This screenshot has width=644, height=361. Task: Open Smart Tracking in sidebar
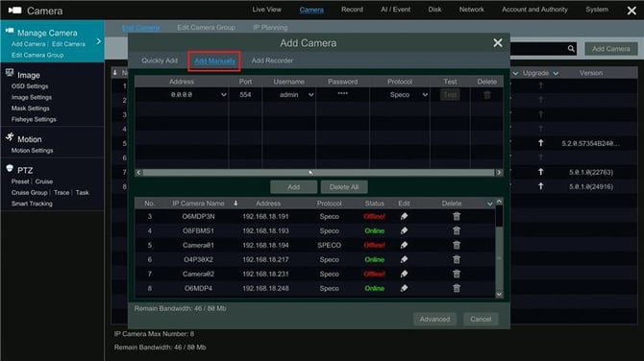coord(32,204)
